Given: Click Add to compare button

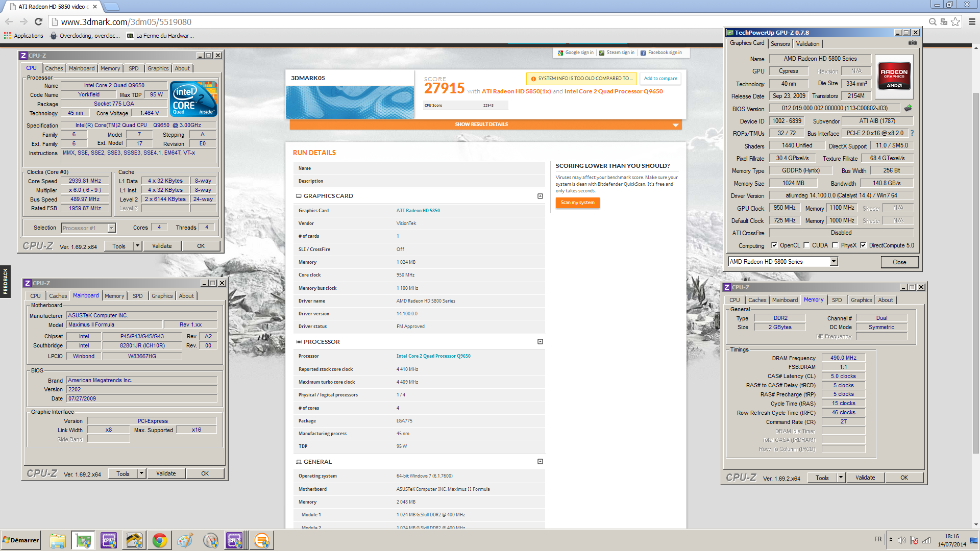Looking at the screenshot, I should point(660,79).
